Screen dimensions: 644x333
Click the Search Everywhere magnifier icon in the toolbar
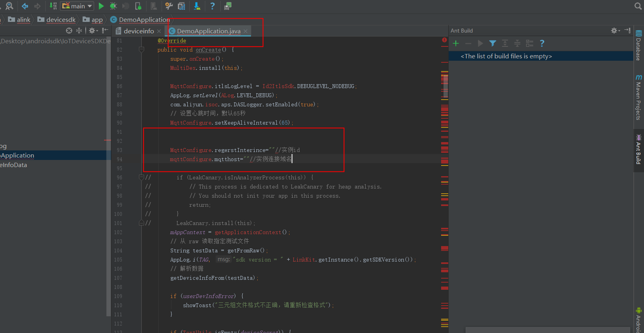[x=9, y=6]
